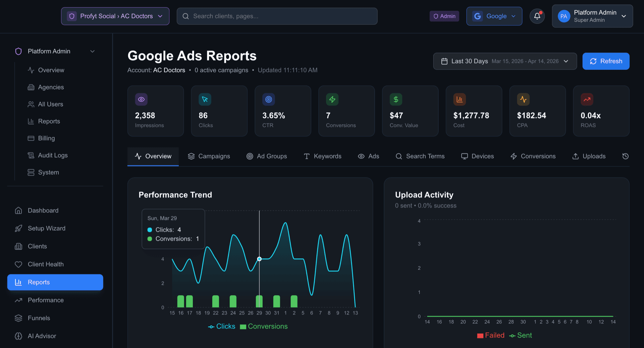Click the Client Health heart icon
Screen dimensions: 644x348
click(18, 264)
